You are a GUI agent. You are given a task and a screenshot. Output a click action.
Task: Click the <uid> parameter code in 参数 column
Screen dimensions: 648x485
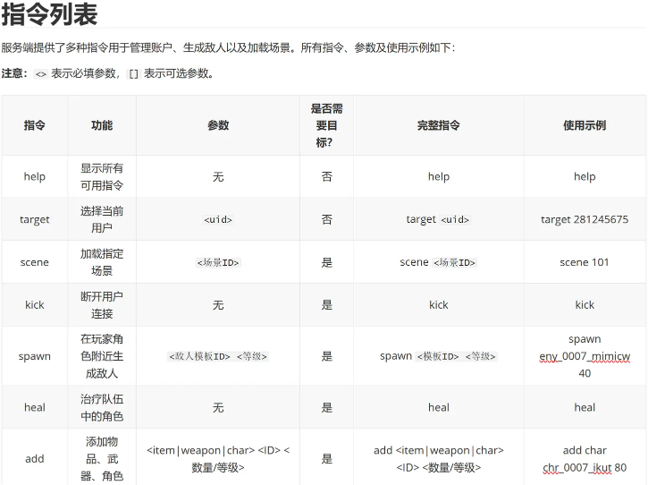[x=218, y=220]
